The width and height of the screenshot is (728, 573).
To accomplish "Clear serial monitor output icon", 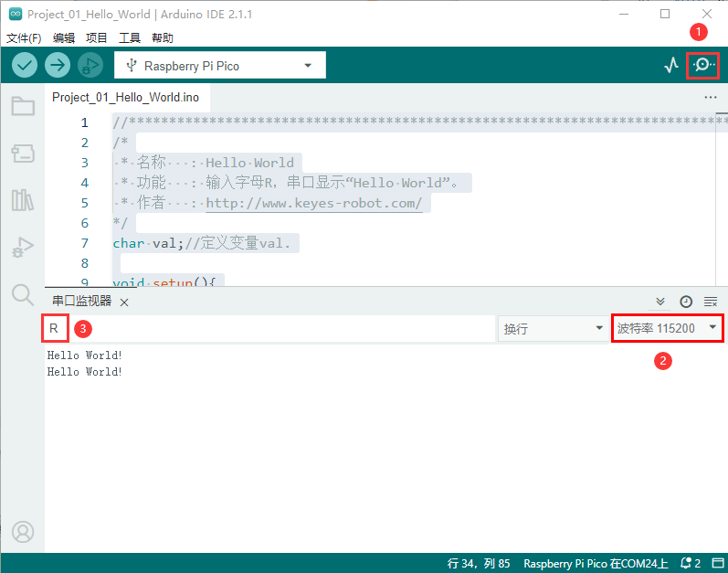I will [711, 302].
